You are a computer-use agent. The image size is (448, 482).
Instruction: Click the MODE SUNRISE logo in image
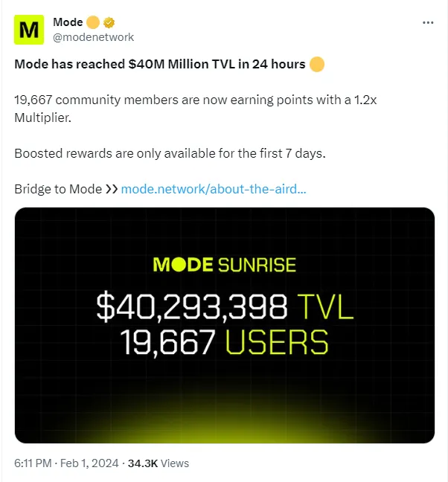225,265
